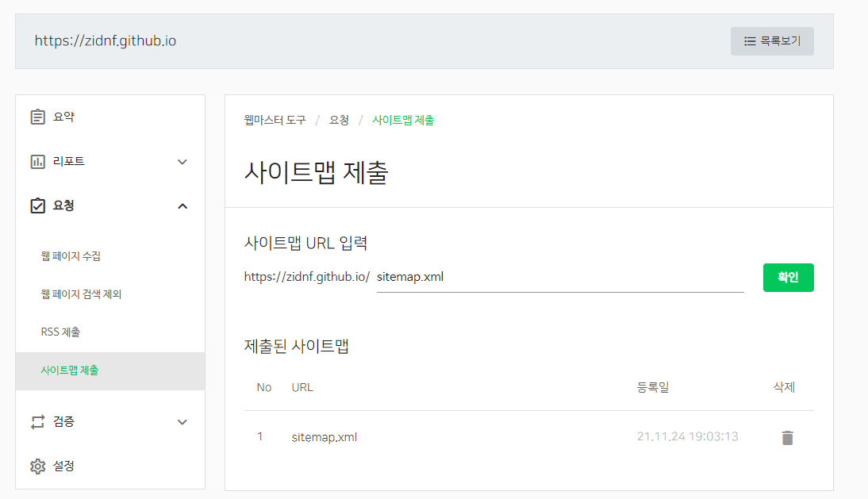Open the 요약 summary icon in sidebar
The width and height of the screenshot is (868, 499).
(x=37, y=116)
